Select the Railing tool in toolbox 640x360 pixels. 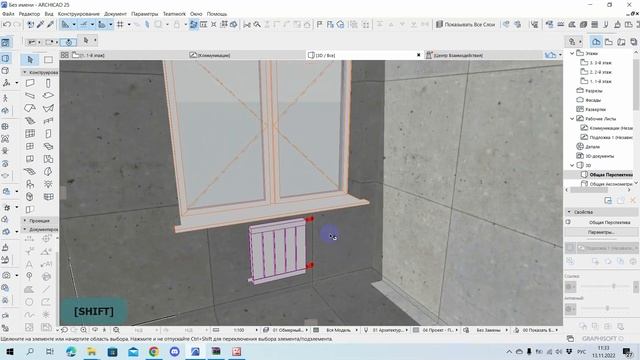[48, 121]
